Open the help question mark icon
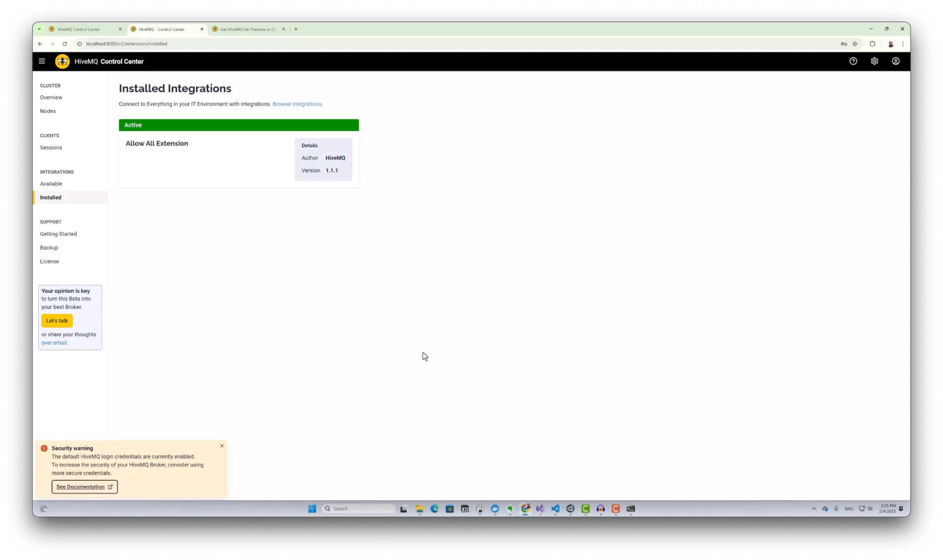Viewport: 943px width, 560px height. 853,61
